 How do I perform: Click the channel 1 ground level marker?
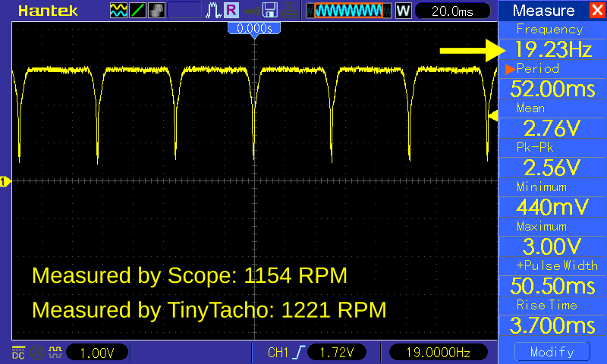click(x=5, y=181)
